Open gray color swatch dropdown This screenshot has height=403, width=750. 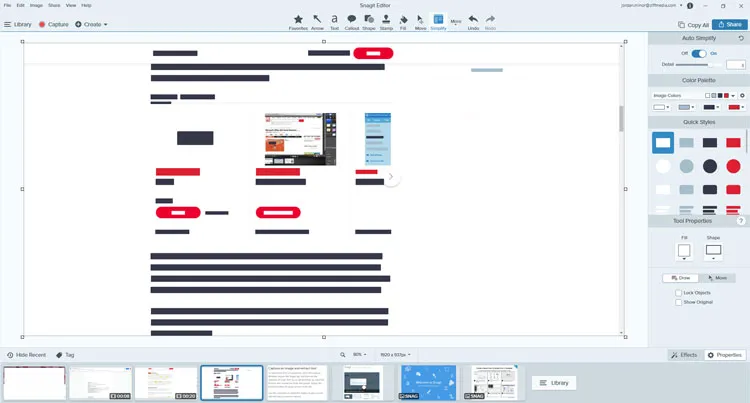tap(686, 107)
